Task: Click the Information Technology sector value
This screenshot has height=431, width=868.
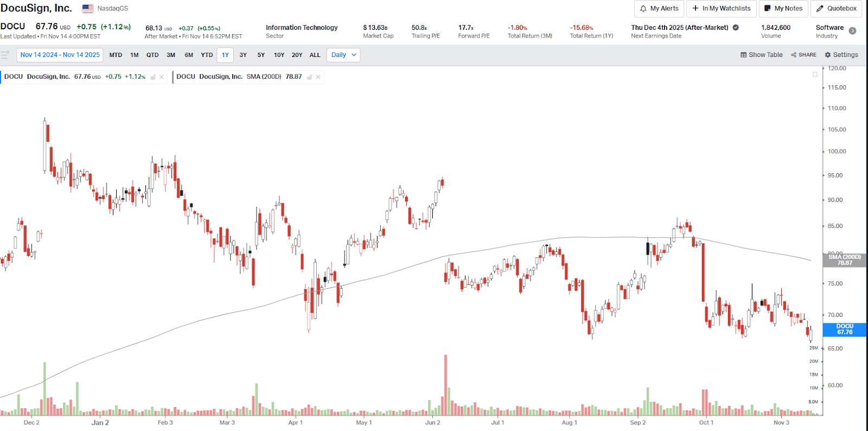Action: tap(302, 28)
